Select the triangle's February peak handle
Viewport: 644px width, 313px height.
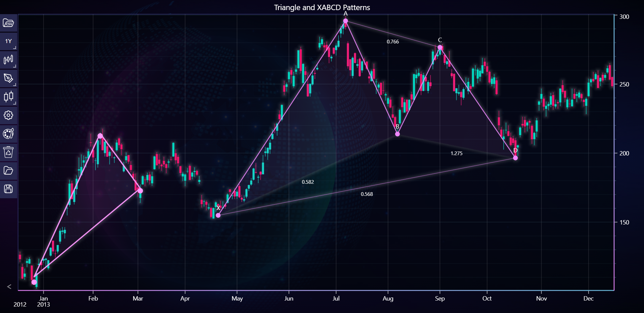tap(100, 136)
